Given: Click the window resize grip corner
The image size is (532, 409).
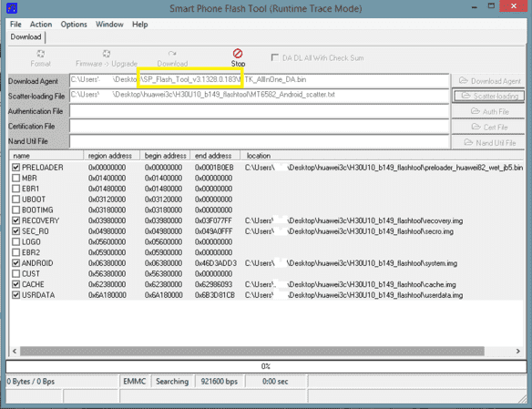Looking at the screenshot, I should [x=523, y=400].
